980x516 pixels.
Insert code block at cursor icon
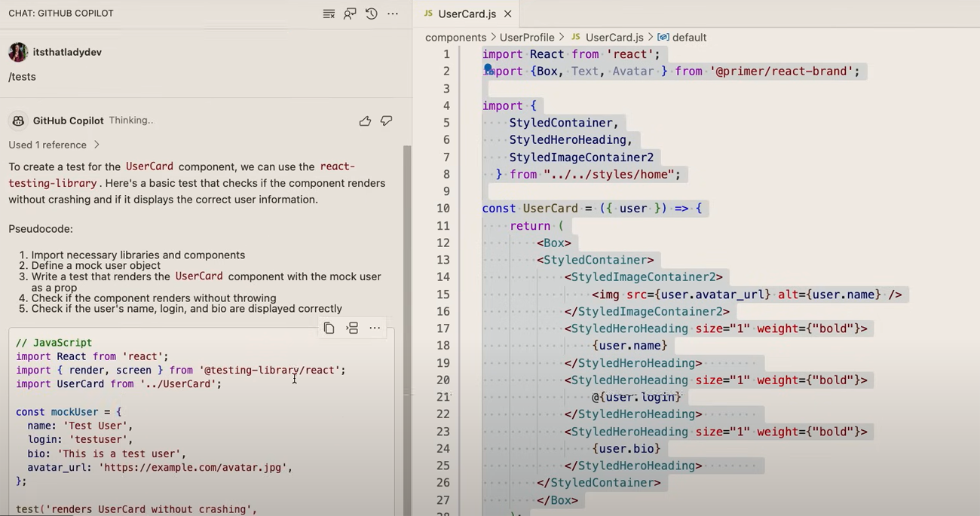(x=352, y=328)
